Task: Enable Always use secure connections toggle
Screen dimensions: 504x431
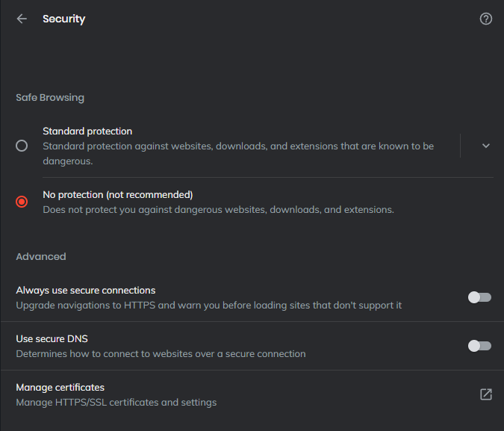Action: pos(479,297)
